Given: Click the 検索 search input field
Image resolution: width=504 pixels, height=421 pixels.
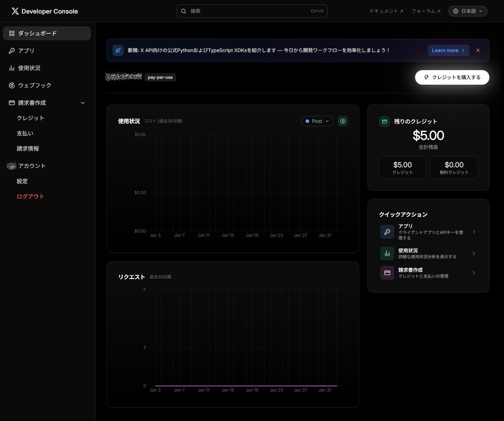Looking at the screenshot, I should click(252, 11).
